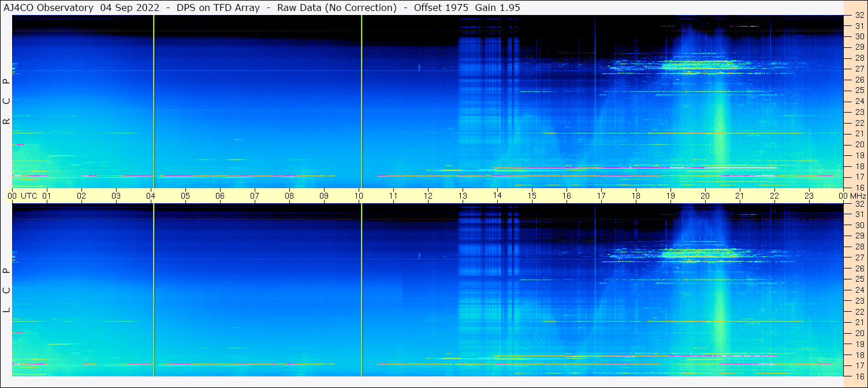This screenshot has height=388, width=868.
Task: Click RCP vertical marker line near 04 UTC
Action: point(154,101)
